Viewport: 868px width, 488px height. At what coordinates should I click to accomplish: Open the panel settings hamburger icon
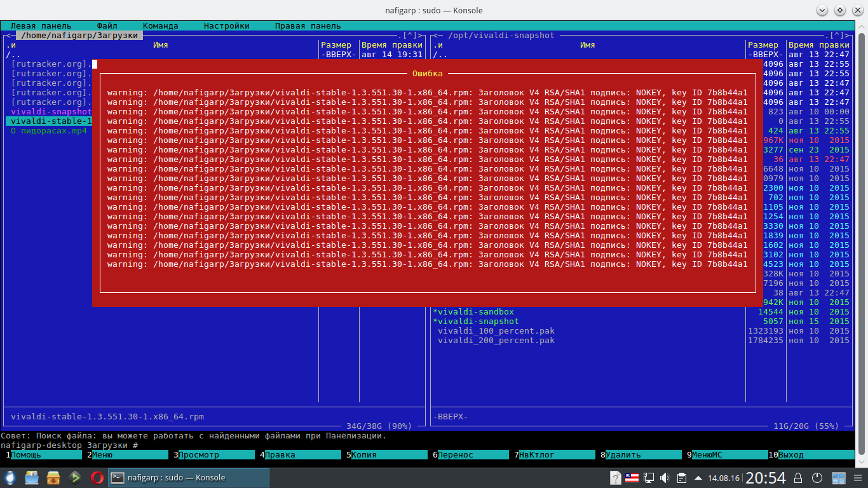858,478
